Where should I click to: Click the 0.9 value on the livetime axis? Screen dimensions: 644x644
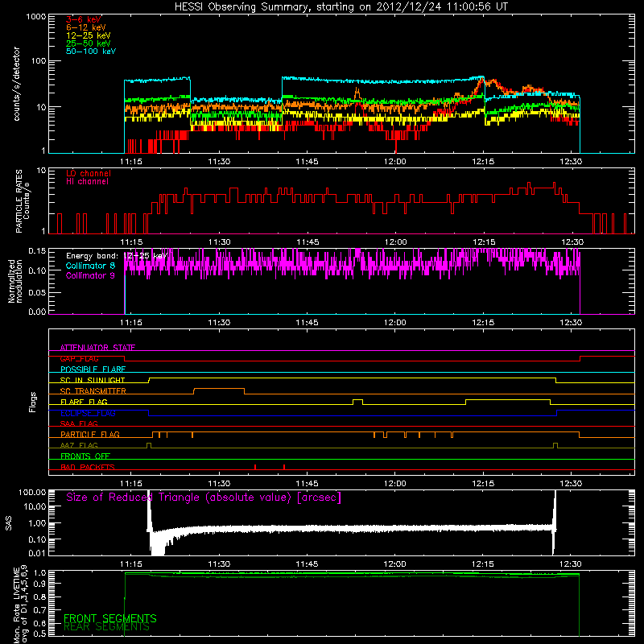coord(41,583)
